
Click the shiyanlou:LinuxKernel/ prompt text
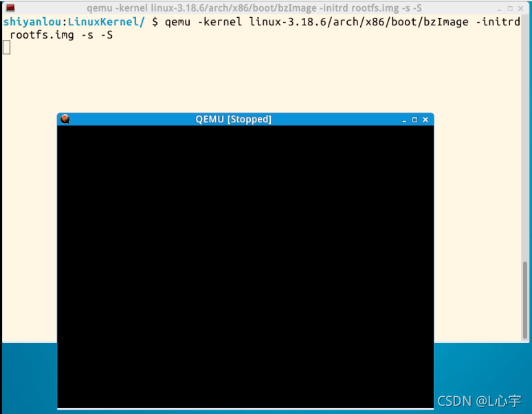(x=74, y=22)
